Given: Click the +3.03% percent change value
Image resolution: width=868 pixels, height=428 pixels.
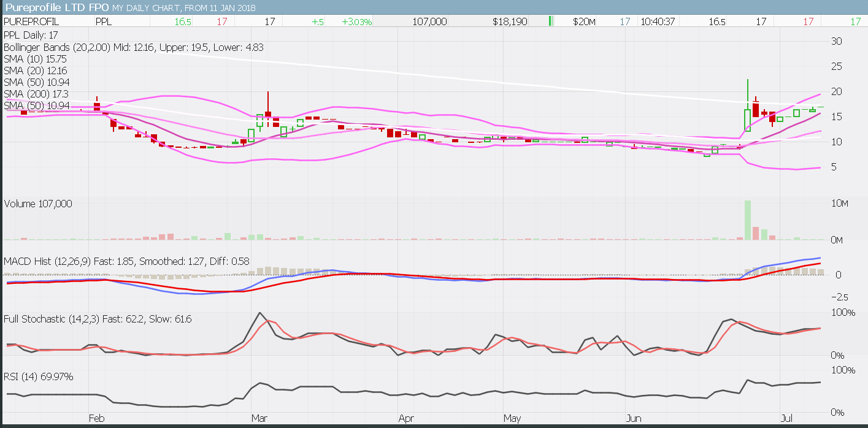Looking at the screenshot, I should click(356, 21).
